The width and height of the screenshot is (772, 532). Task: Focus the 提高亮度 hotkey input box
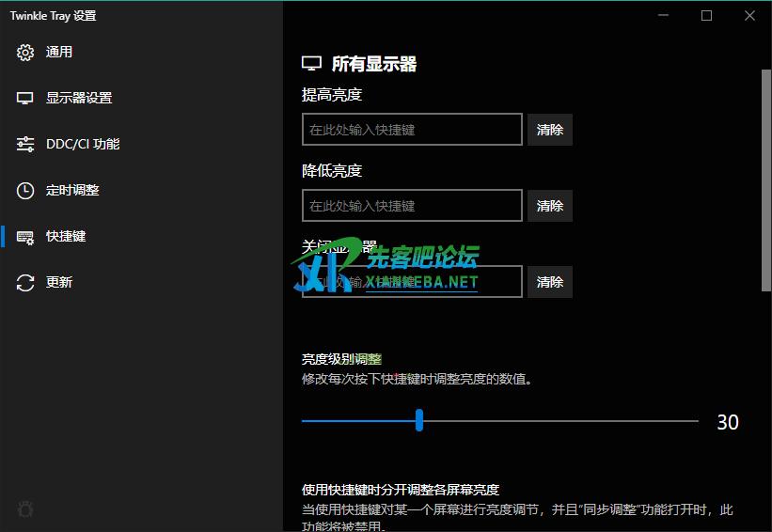412,130
